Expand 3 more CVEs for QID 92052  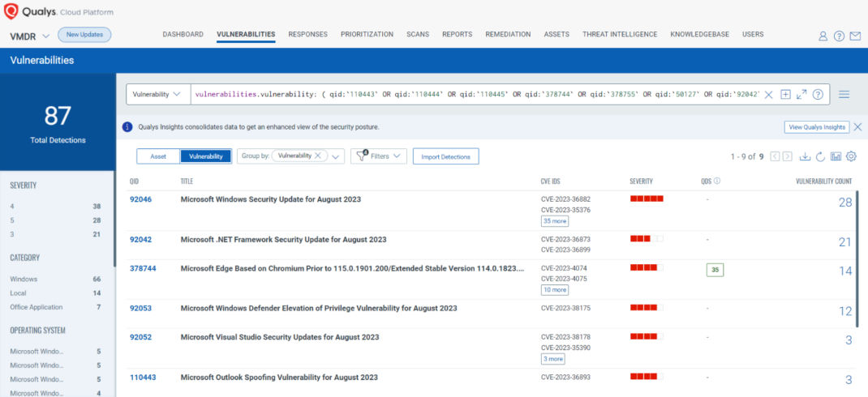[x=553, y=359]
